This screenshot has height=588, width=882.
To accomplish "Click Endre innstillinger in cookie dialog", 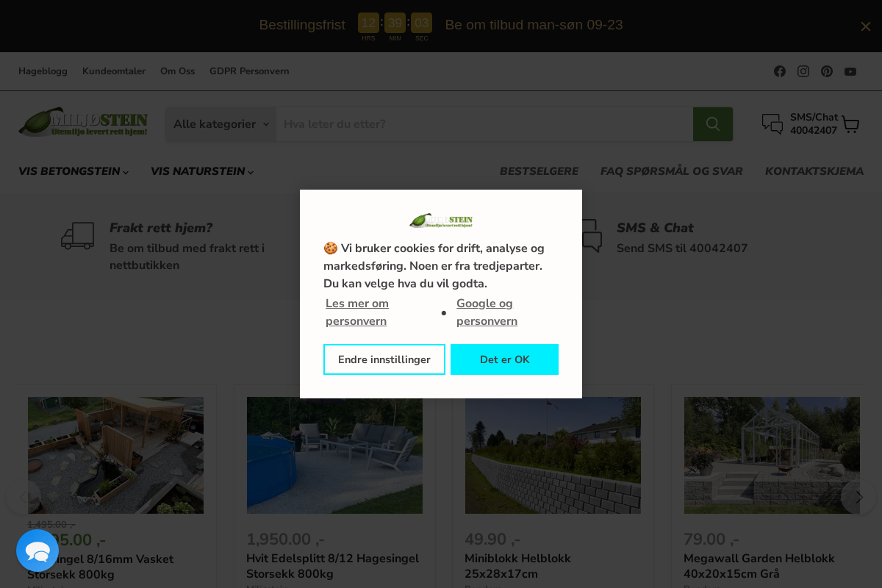I will [x=384, y=359].
